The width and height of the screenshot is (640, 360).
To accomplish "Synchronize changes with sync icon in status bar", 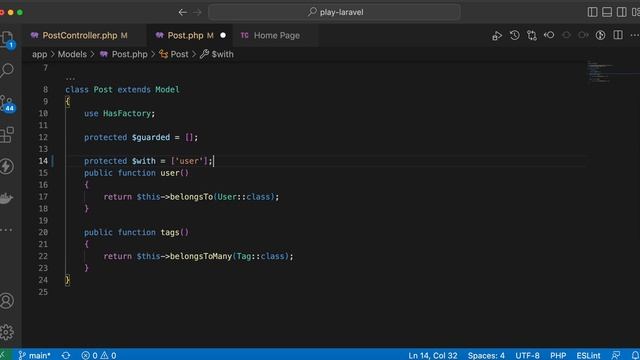I will (66, 356).
